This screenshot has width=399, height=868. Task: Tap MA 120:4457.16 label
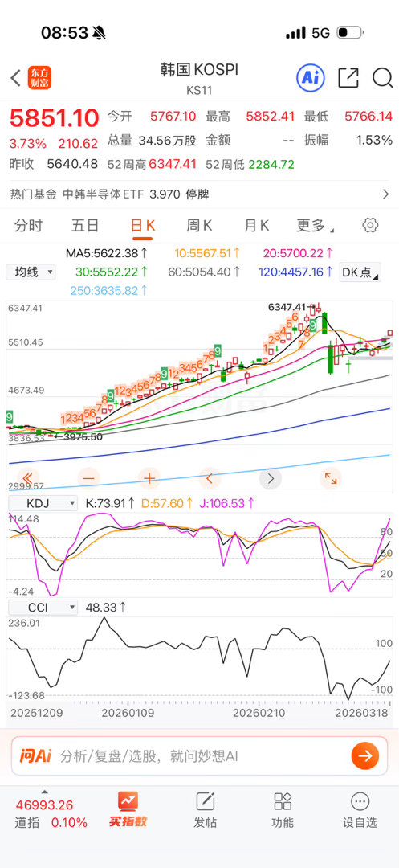pos(295,272)
